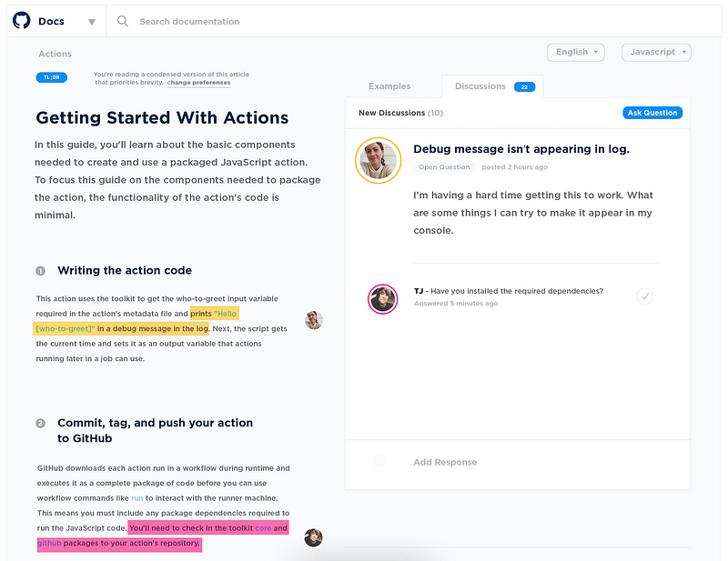The height and width of the screenshot is (561, 728).
Task: Click the "Getting Started With Actions" title
Action: [162, 118]
